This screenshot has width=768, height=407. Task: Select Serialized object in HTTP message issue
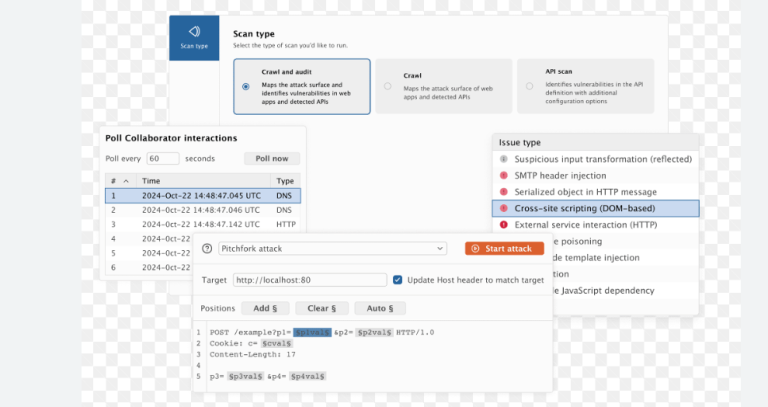596,192
